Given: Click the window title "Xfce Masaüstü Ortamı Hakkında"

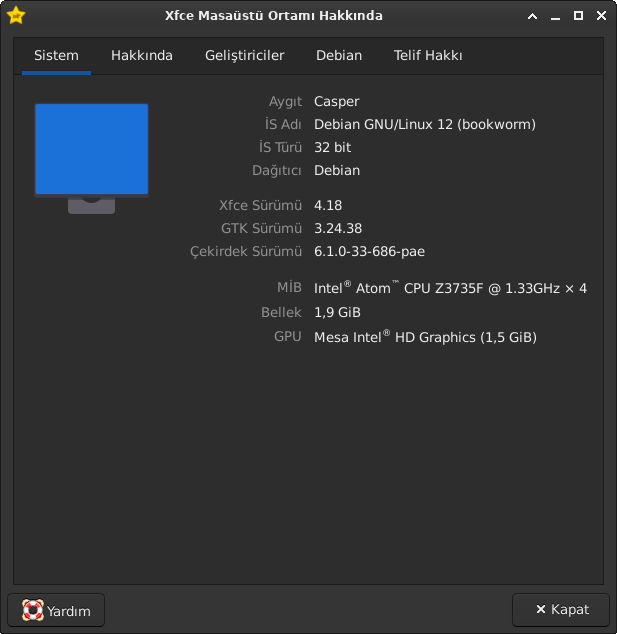Looking at the screenshot, I should tap(274, 16).
